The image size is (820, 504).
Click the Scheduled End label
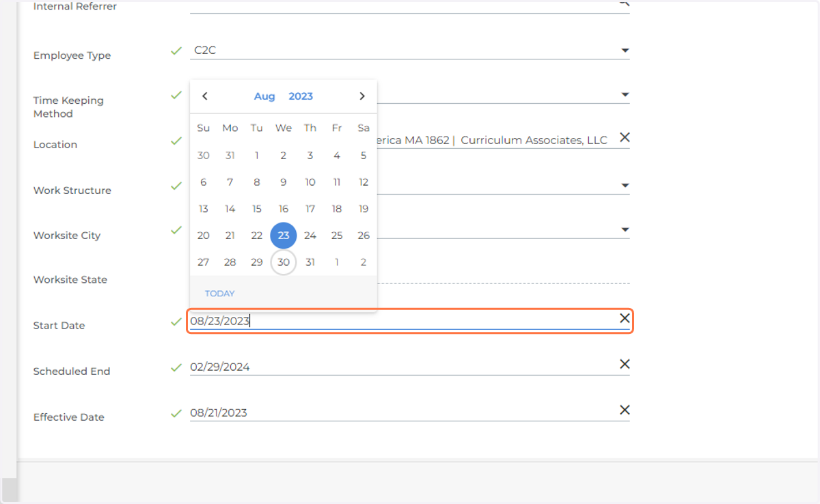tap(72, 372)
